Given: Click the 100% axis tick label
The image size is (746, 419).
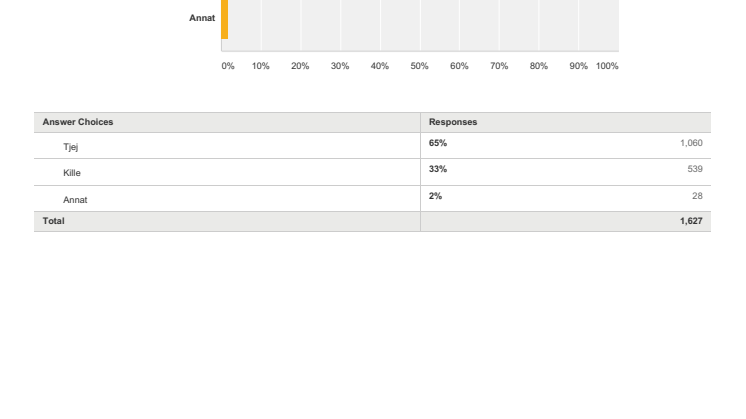Looking at the screenshot, I should coord(607,66).
